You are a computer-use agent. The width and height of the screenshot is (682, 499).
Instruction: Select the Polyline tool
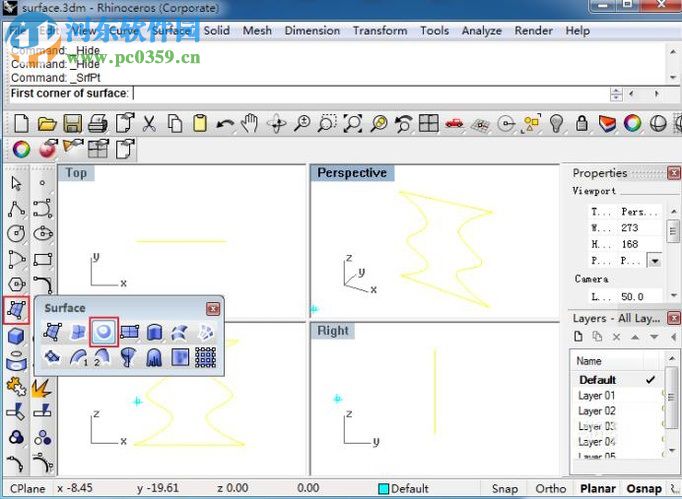(x=16, y=209)
